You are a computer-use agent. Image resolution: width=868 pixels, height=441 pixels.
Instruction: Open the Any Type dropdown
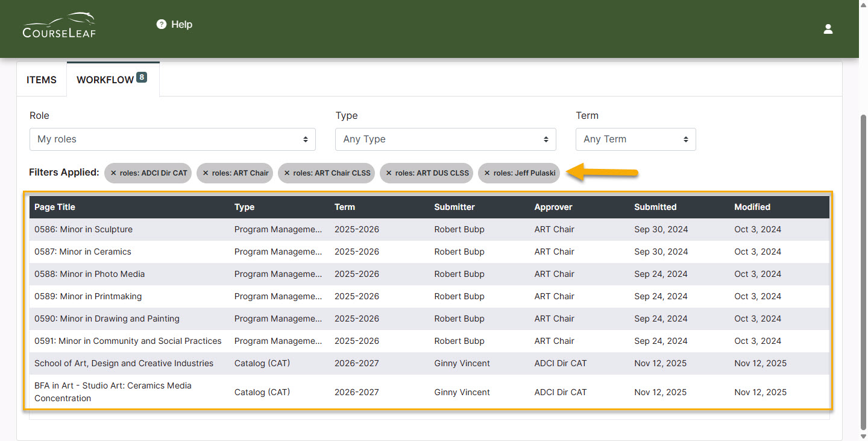(x=445, y=139)
